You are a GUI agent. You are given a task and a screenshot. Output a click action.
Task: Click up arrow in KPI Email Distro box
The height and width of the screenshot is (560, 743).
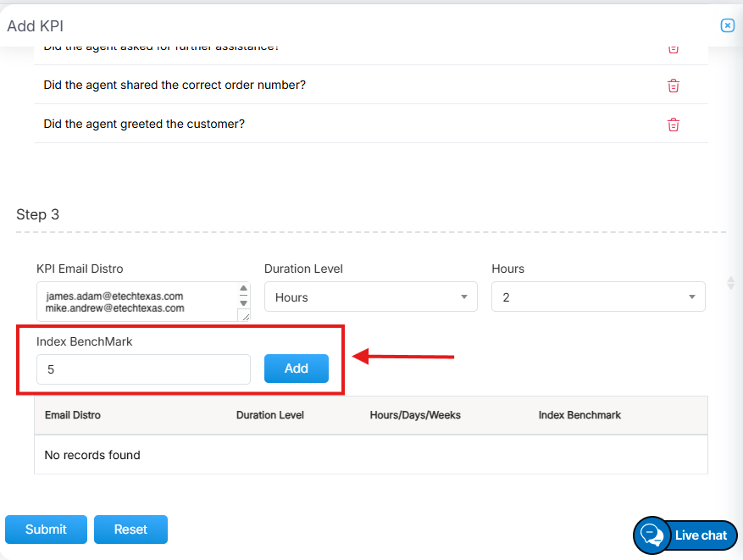(x=244, y=290)
